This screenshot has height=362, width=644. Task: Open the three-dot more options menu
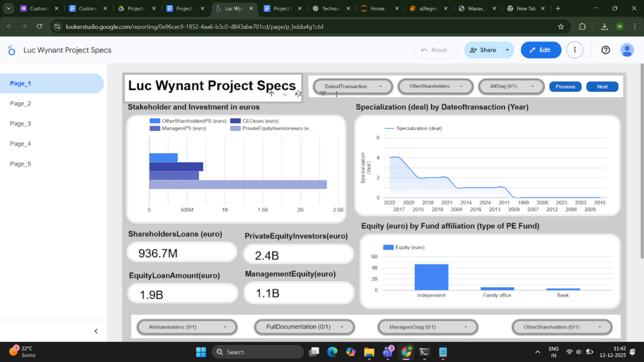point(575,50)
